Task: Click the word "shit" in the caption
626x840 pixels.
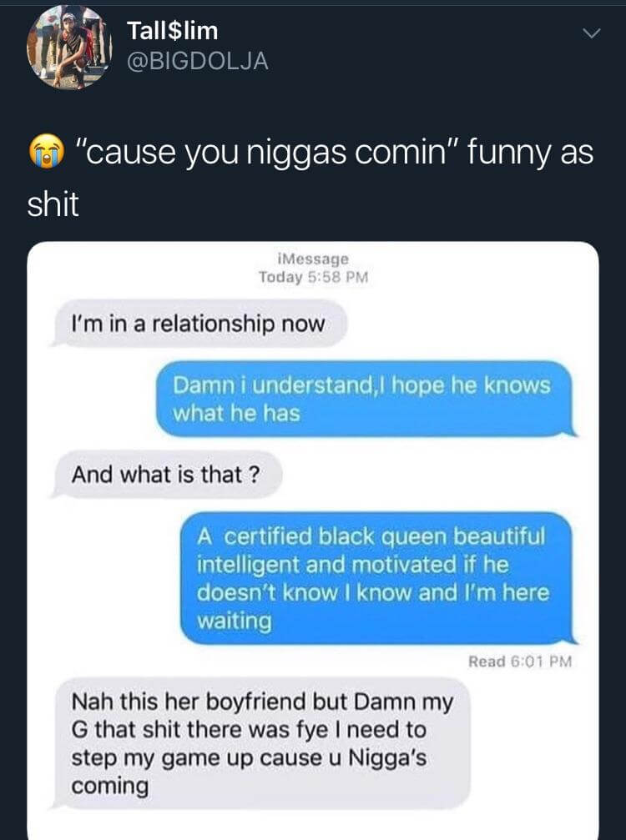Action: click(53, 204)
